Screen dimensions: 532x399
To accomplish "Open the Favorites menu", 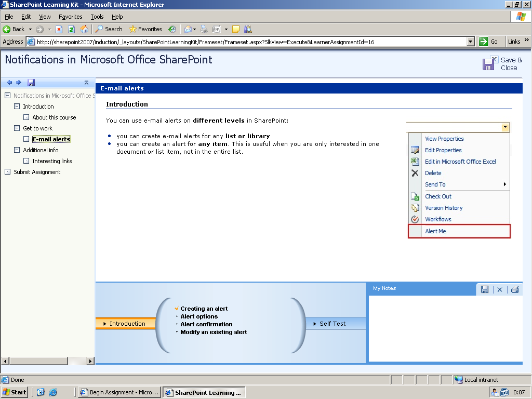I will coord(71,17).
